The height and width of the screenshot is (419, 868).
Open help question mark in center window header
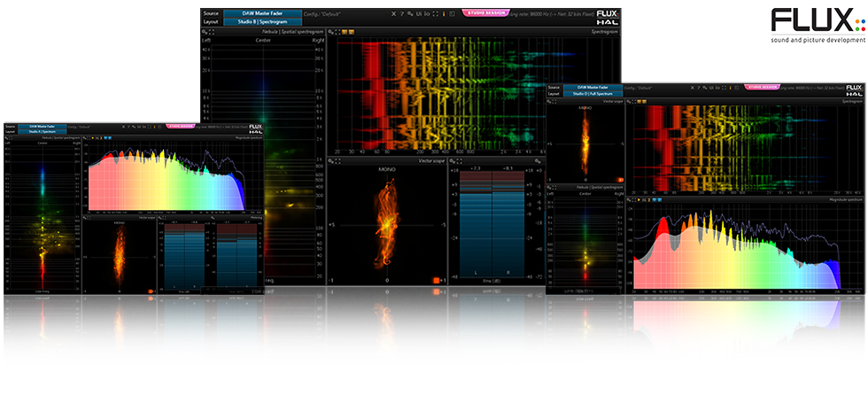[x=403, y=14]
